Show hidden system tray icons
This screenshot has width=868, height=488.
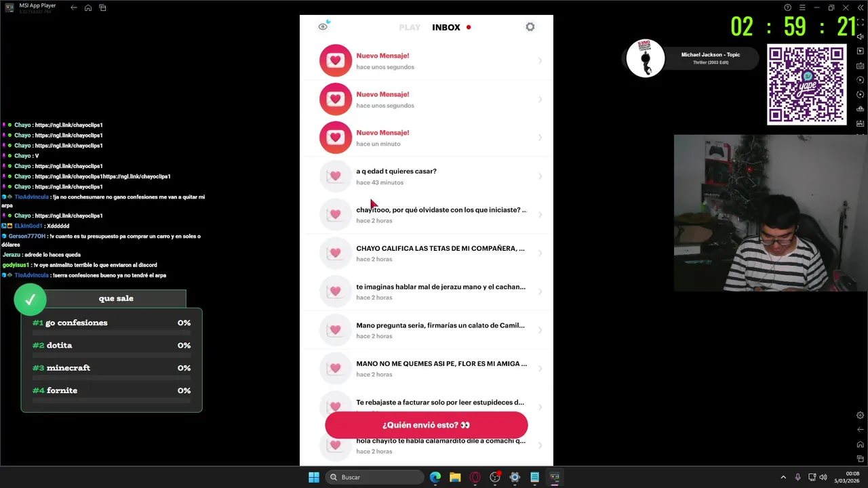point(783,477)
